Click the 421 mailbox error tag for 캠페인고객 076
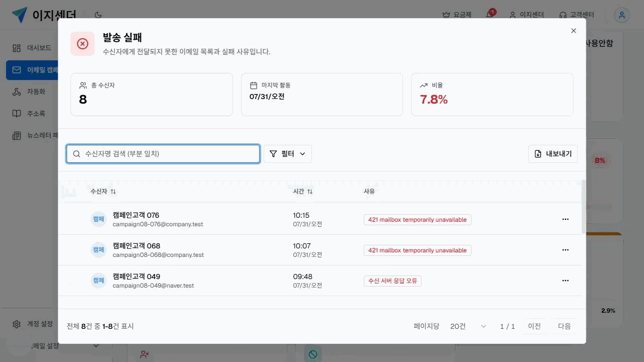Image resolution: width=644 pixels, height=362 pixels. coord(418,220)
